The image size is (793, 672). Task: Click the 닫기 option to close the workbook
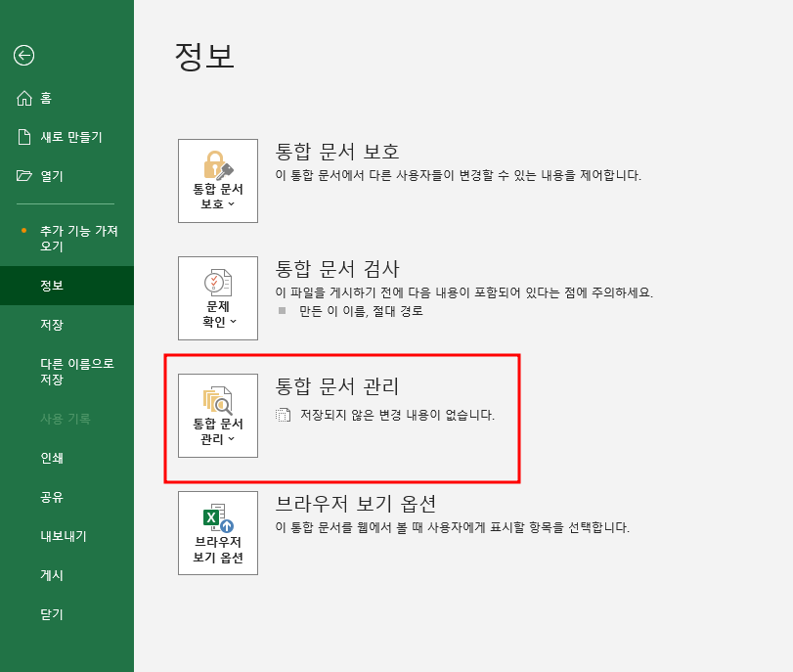click(51, 614)
